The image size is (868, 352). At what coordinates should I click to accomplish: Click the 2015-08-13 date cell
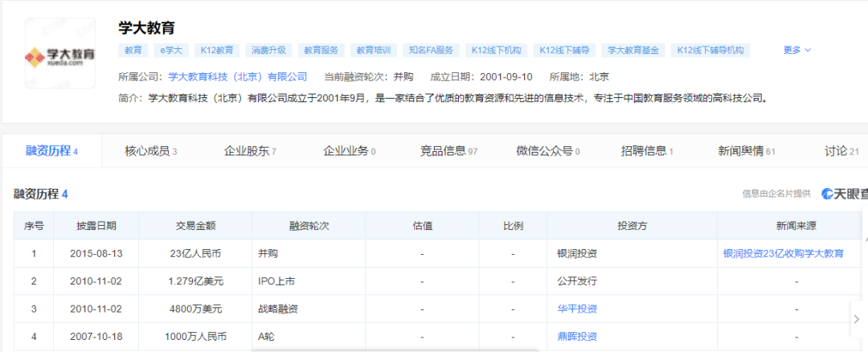tap(96, 254)
